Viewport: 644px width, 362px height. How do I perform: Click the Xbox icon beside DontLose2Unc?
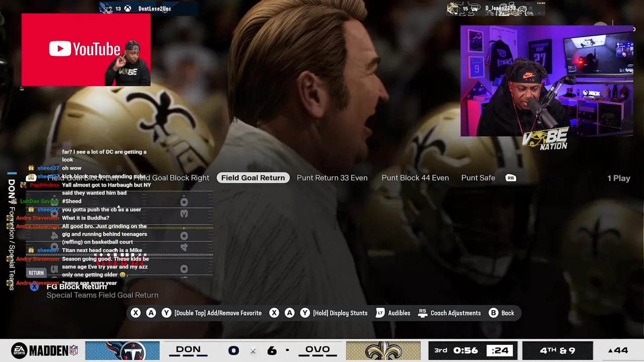click(x=128, y=9)
